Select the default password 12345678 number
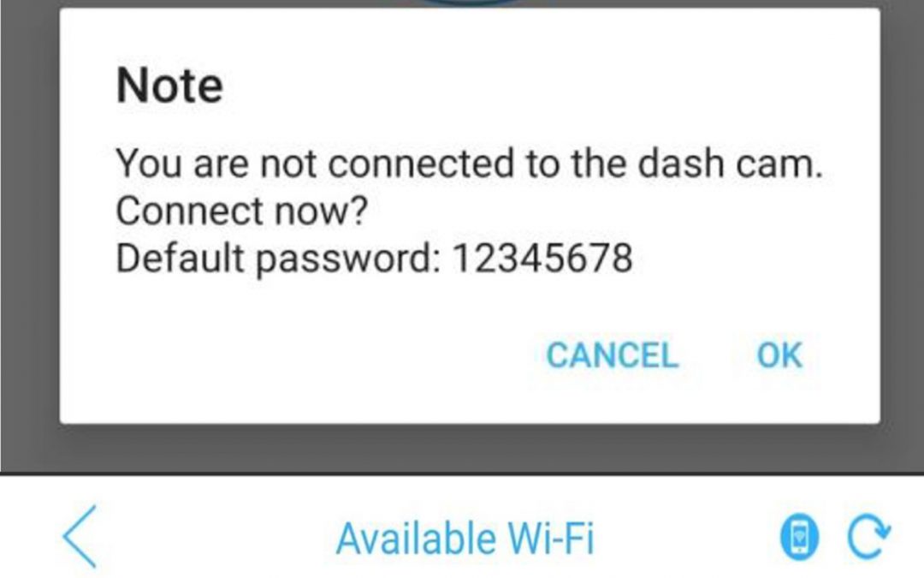Image resolution: width=924 pixels, height=578 pixels. [x=542, y=258]
